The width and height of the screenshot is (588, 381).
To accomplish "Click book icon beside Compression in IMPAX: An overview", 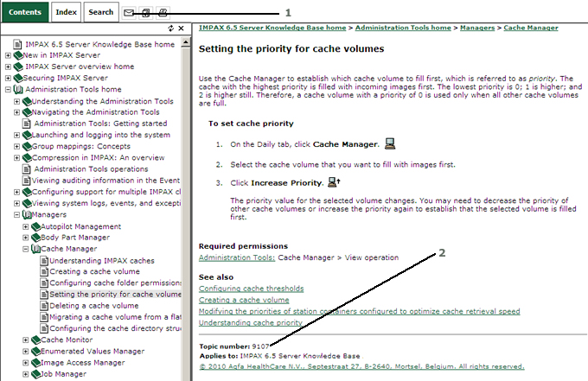I will [x=27, y=158].
